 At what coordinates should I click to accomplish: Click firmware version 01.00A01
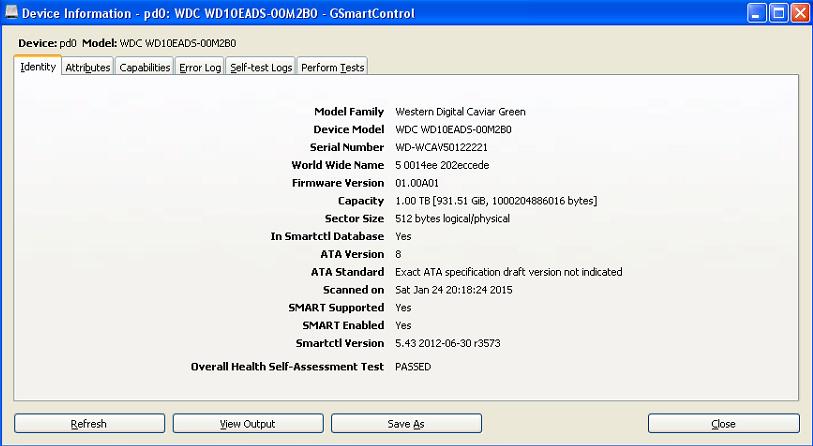pos(417,183)
